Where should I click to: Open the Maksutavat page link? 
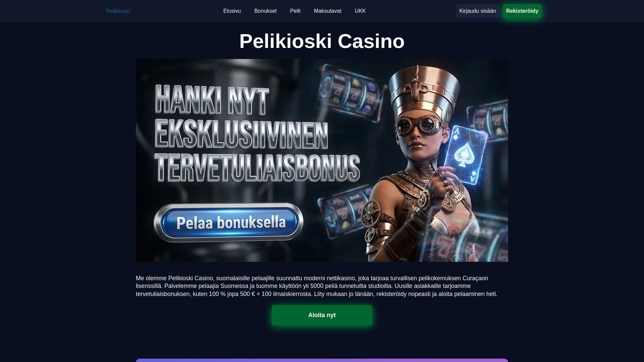pyautogui.click(x=328, y=11)
